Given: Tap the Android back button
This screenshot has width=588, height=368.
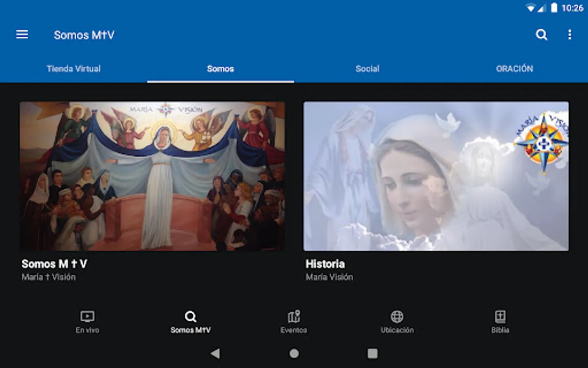Looking at the screenshot, I should tap(215, 353).
